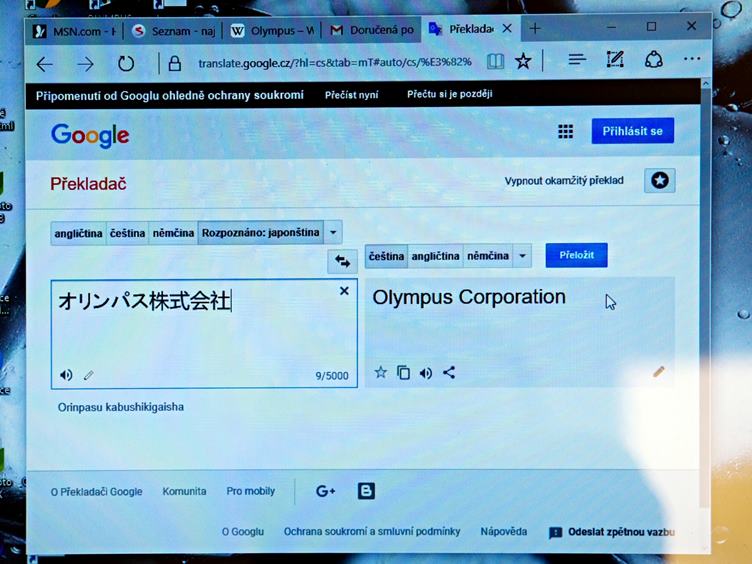Select čeština as target language
The image size is (752, 564).
tap(386, 256)
